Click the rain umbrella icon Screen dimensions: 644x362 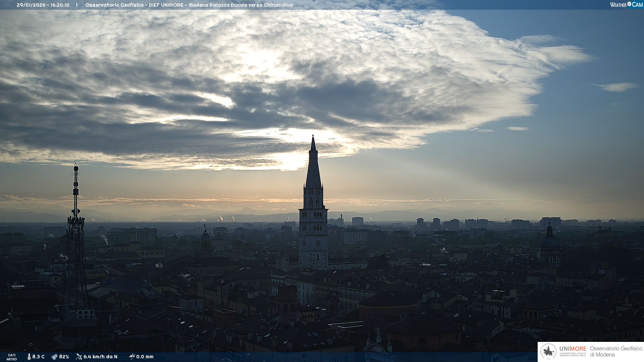click(132, 357)
